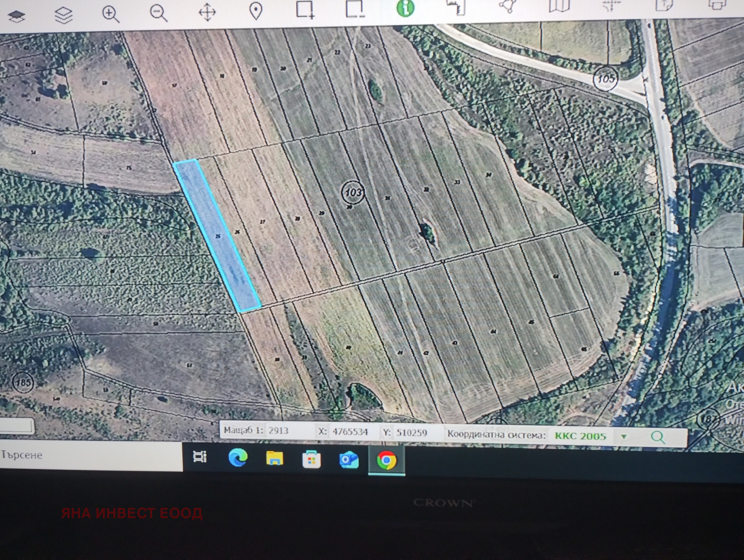Open the stacked layers list icon
Image resolution: width=744 pixels, height=560 pixels.
click(x=64, y=15)
